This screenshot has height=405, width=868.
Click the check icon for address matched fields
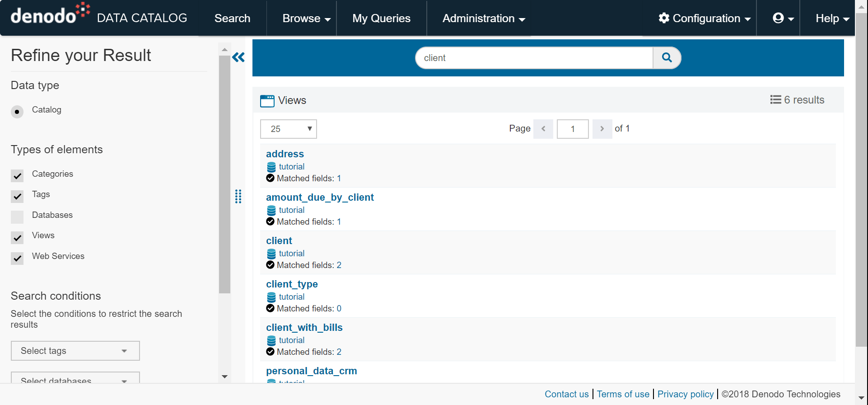tap(271, 178)
